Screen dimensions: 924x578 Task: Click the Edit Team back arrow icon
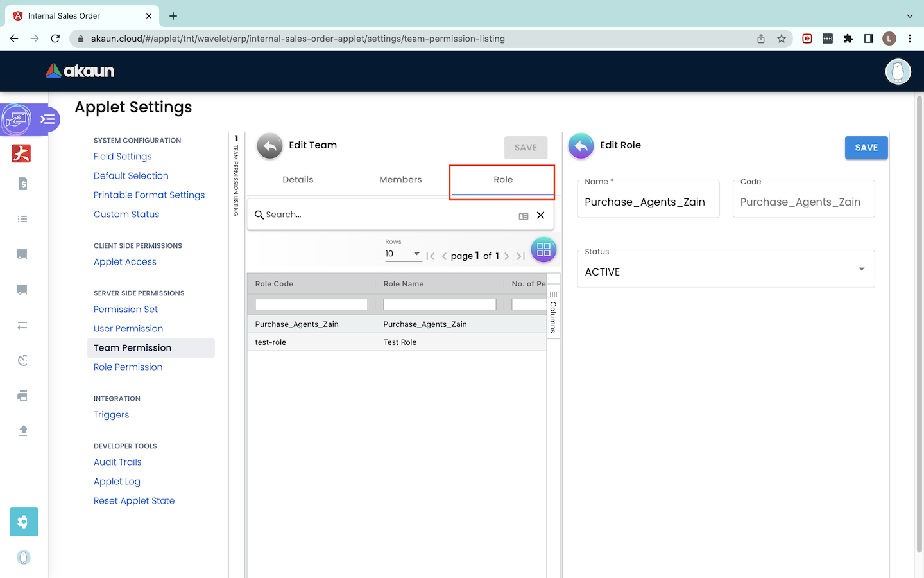pos(269,146)
